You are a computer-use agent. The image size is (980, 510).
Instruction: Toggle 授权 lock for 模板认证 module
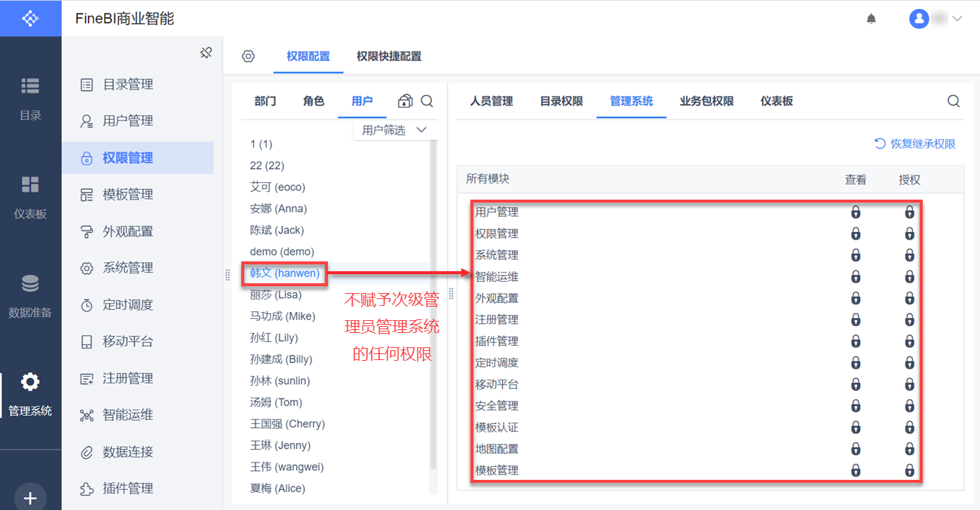pyautogui.click(x=909, y=427)
